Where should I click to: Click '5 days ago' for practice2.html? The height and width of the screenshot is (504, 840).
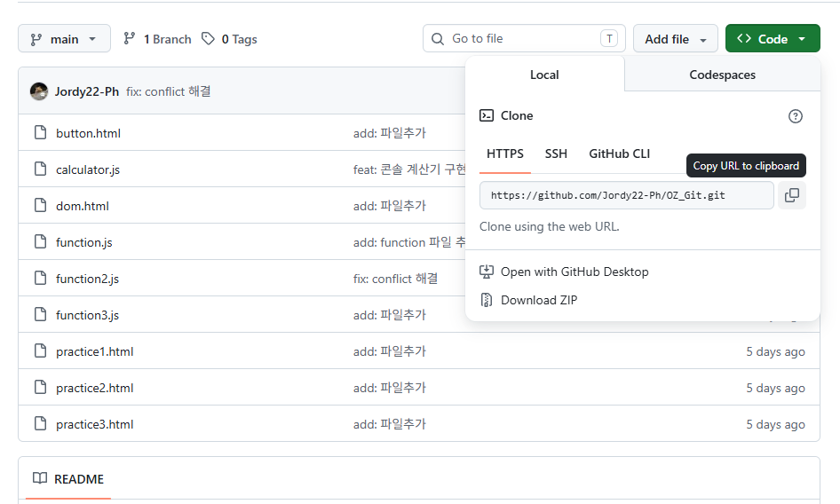[x=775, y=388]
